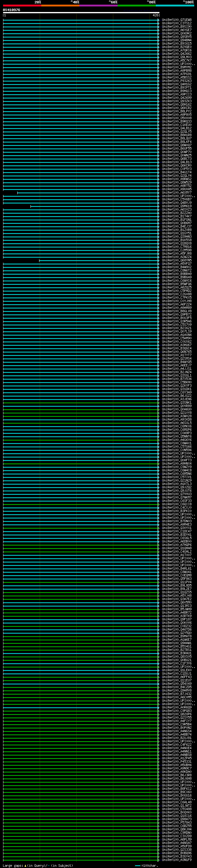Image resolution: width=197 pixels, height=868 pixels.
Task: Open the UniRef100_C3TS12 hit label
Action: (176, 23)
